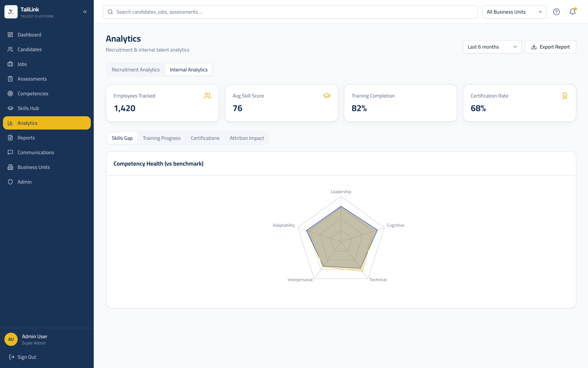This screenshot has width=588, height=368.
Task: Switch to Training Progress tab
Action: pyautogui.click(x=162, y=138)
